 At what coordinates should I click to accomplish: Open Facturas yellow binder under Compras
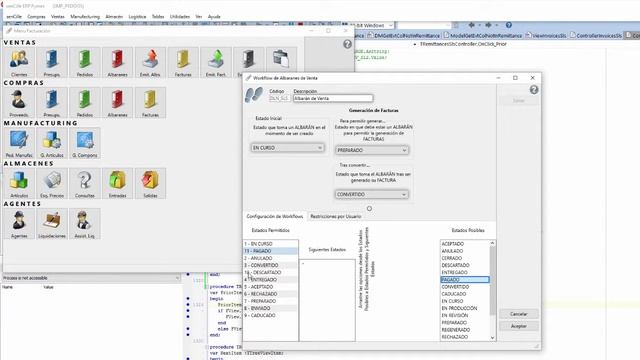150,102
